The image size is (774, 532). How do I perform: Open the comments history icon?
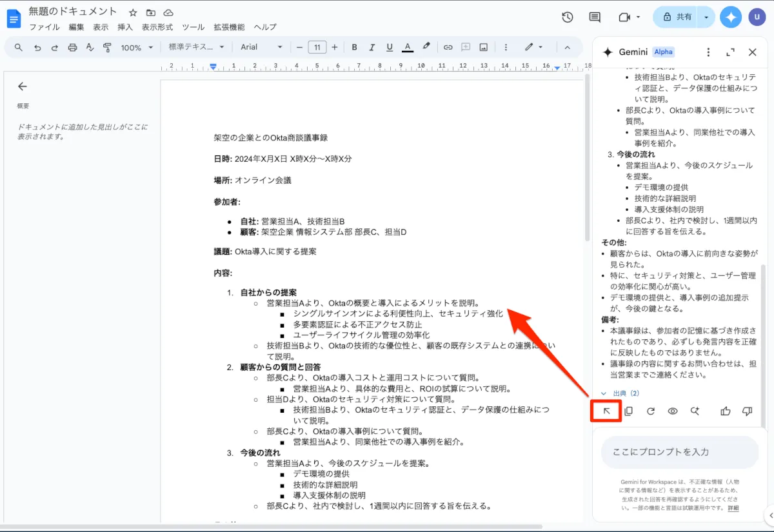click(x=595, y=17)
